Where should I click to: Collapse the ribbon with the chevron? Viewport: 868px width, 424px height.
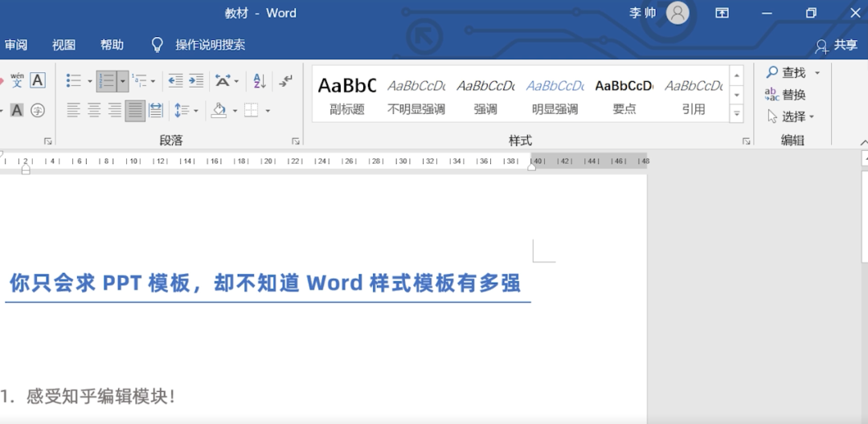tap(863, 143)
